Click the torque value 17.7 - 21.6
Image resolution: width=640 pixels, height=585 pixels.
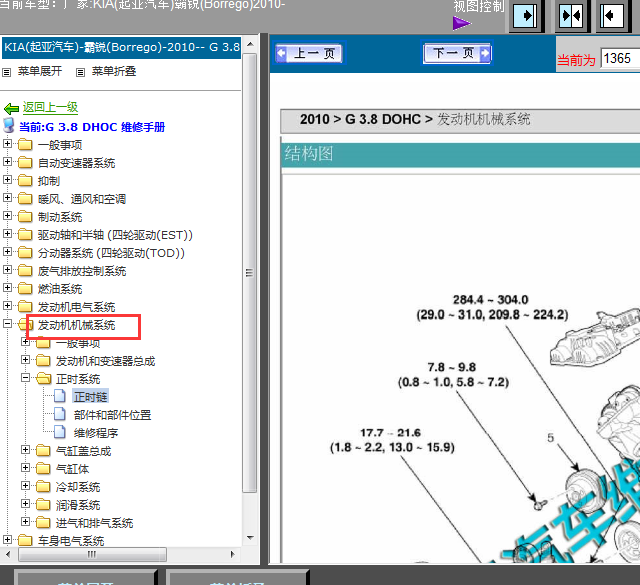(x=390, y=433)
